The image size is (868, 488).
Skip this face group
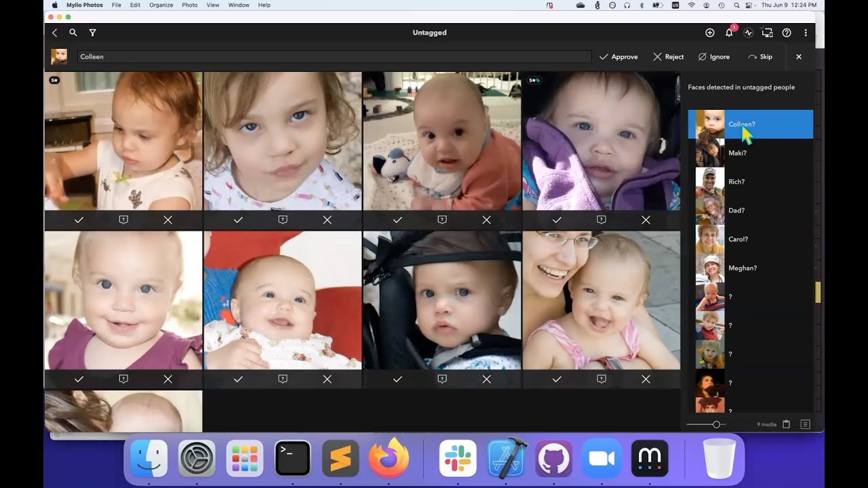pyautogui.click(x=760, y=57)
